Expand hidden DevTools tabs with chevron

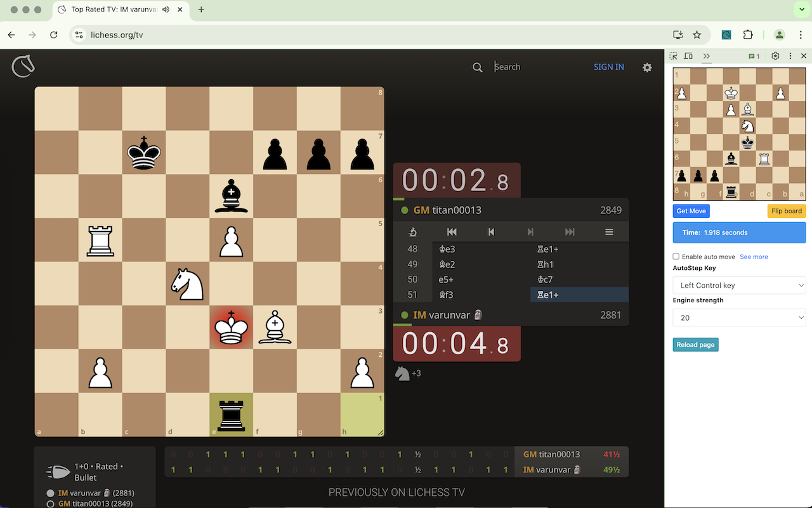[707, 56]
